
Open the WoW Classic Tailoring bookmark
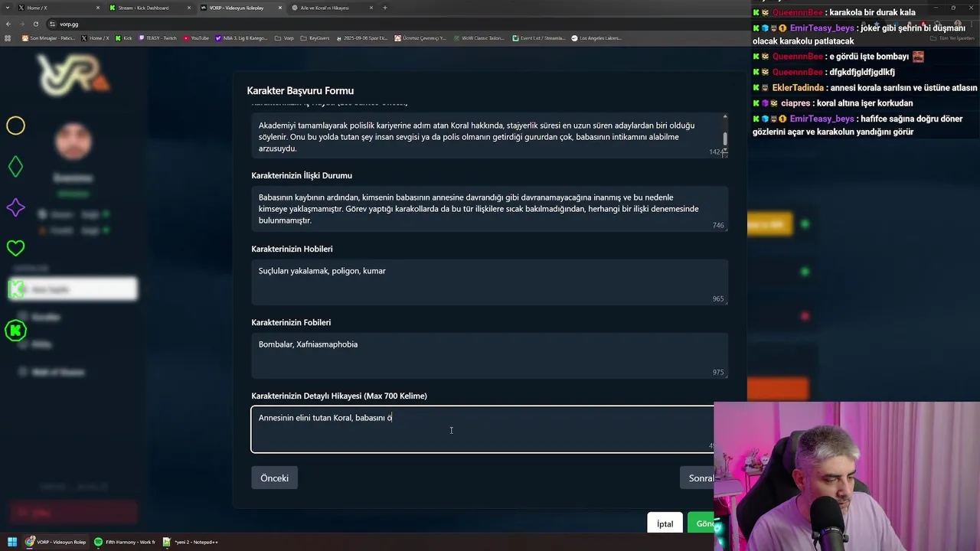click(479, 37)
